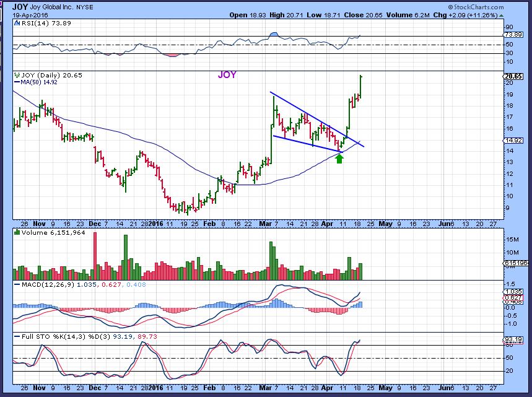Click the 'RSI(14) 73.89' panel label
This screenshot has width=532, height=397.
46,23
